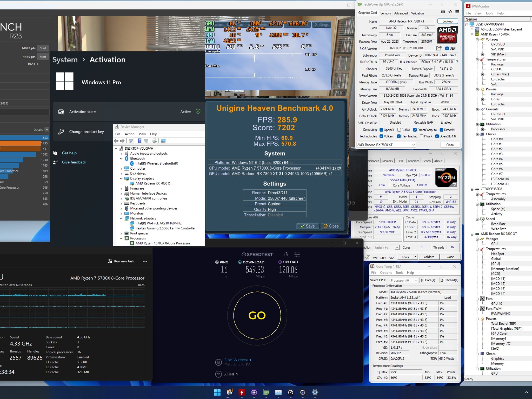Click Dish Wireless server link
The image size is (532, 399).
click(238, 360)
